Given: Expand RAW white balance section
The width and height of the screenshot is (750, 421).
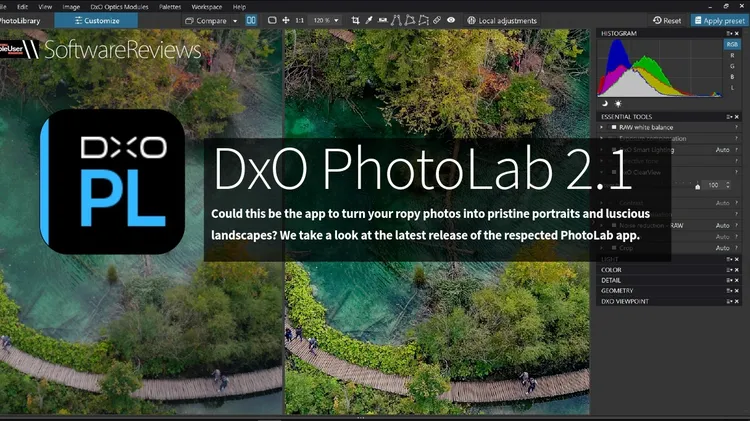Looking at the screenshot, I should click(x=602, y=127).
